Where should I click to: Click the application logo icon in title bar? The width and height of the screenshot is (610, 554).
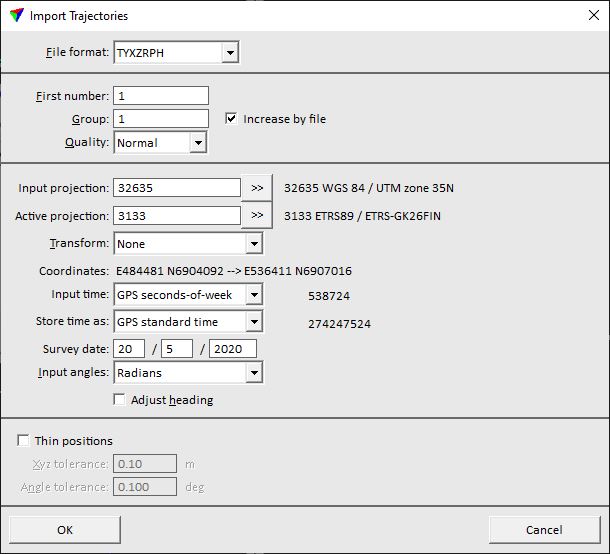point(16,15)
